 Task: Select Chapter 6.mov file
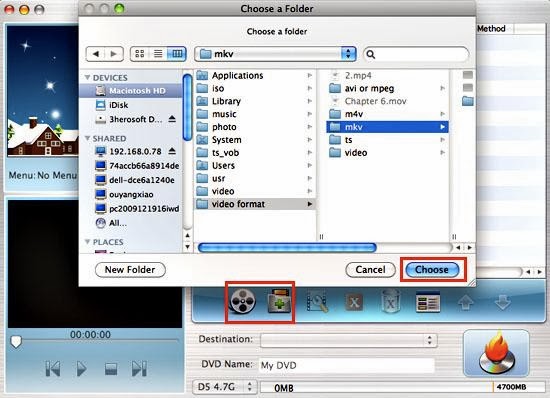[x=387, y=101]
